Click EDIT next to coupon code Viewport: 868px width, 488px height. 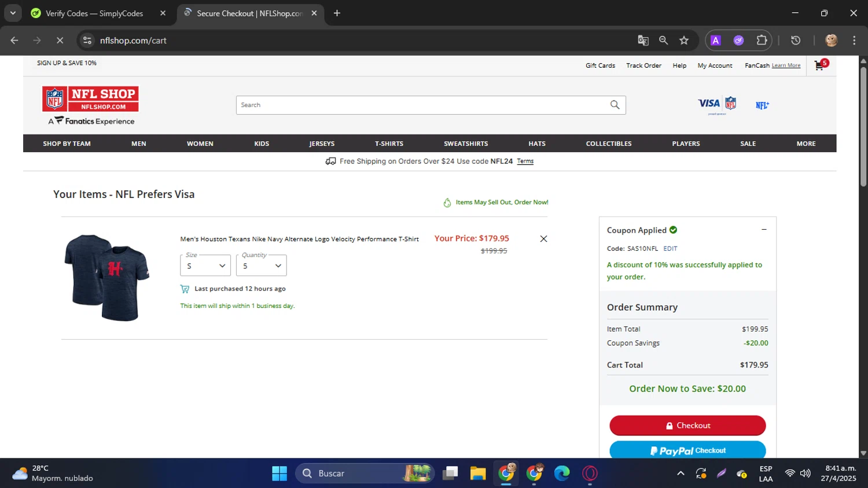[670, 248]
